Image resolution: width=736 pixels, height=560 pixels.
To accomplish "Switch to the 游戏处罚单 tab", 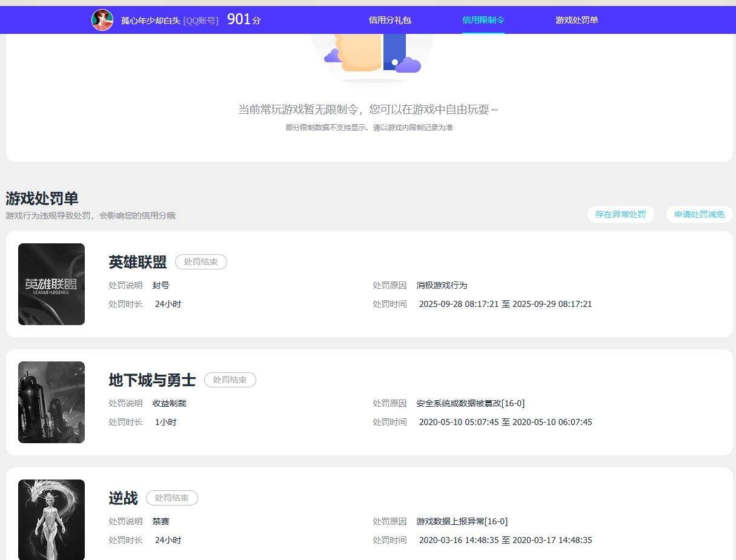I will (x=577, y=20).
